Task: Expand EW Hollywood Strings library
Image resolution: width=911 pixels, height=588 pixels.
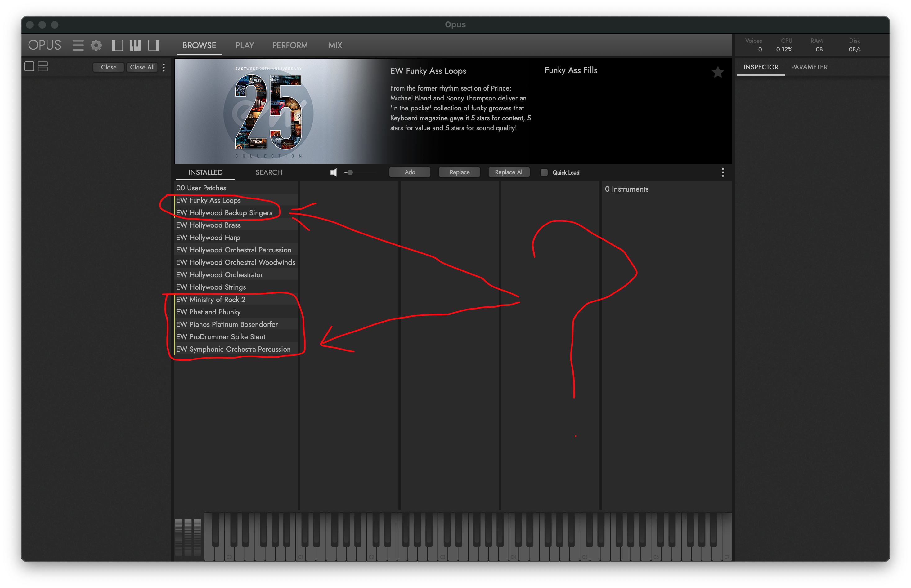Action: [211, 287]
